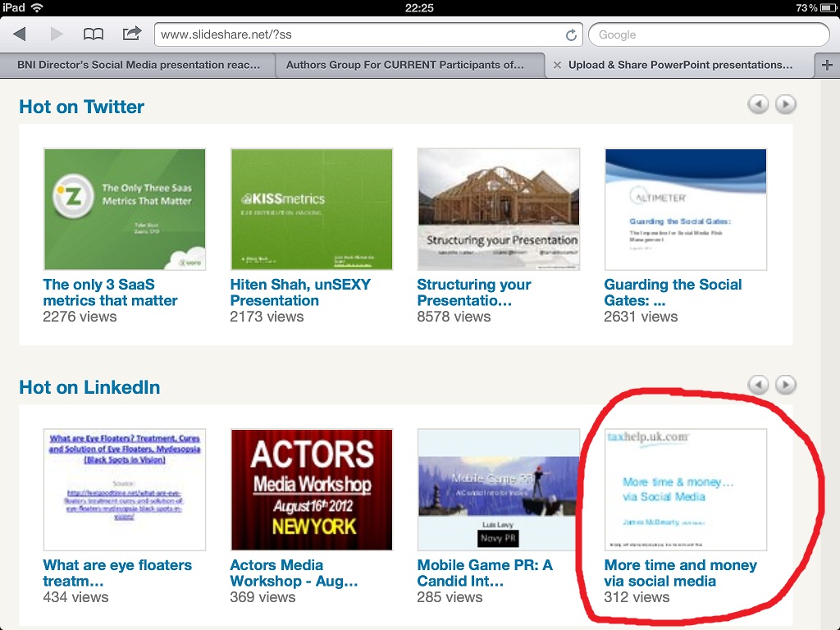Switch to BNI Director's Social Media tab

coord(139,65)
